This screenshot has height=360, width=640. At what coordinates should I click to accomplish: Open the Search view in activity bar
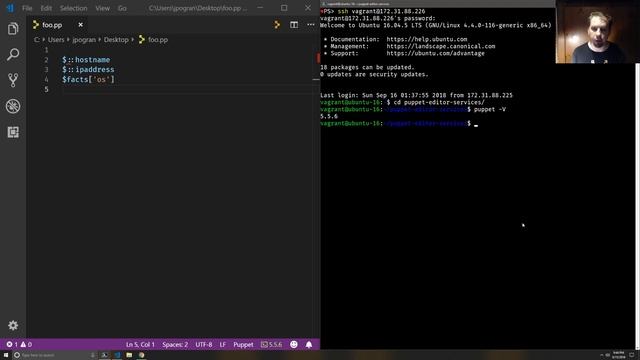pos(13,54)
